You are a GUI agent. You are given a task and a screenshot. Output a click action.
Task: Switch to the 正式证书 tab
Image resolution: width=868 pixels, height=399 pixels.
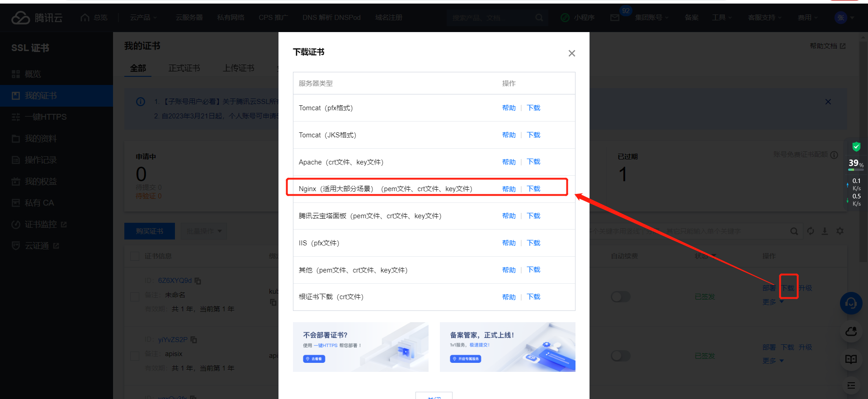point(184,68)
